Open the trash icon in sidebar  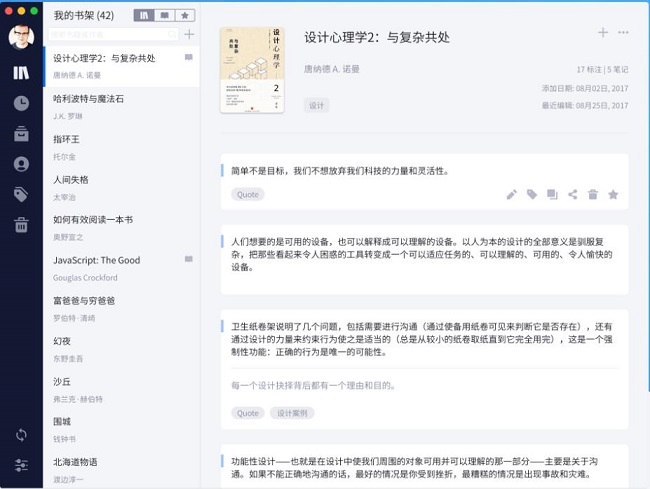coord(21,225)
